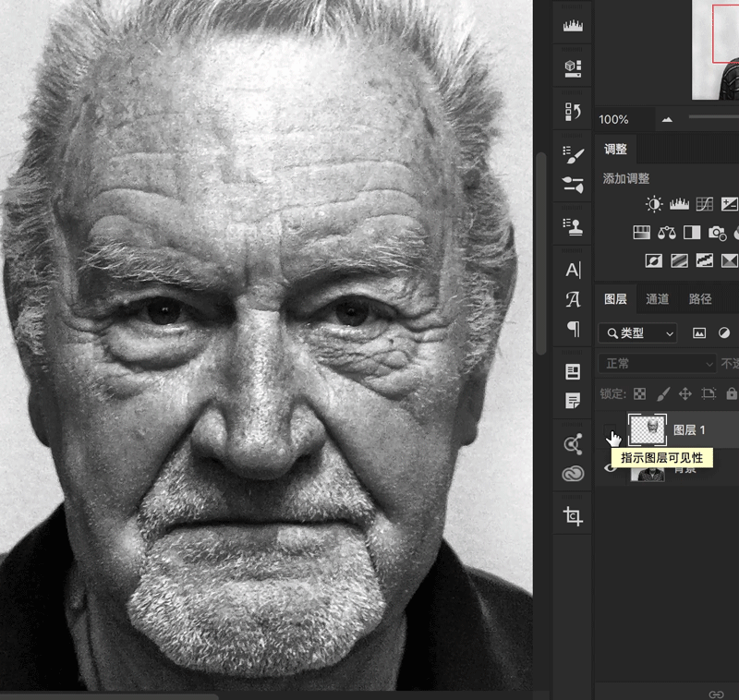Open the History panel icon

[573, 112]
